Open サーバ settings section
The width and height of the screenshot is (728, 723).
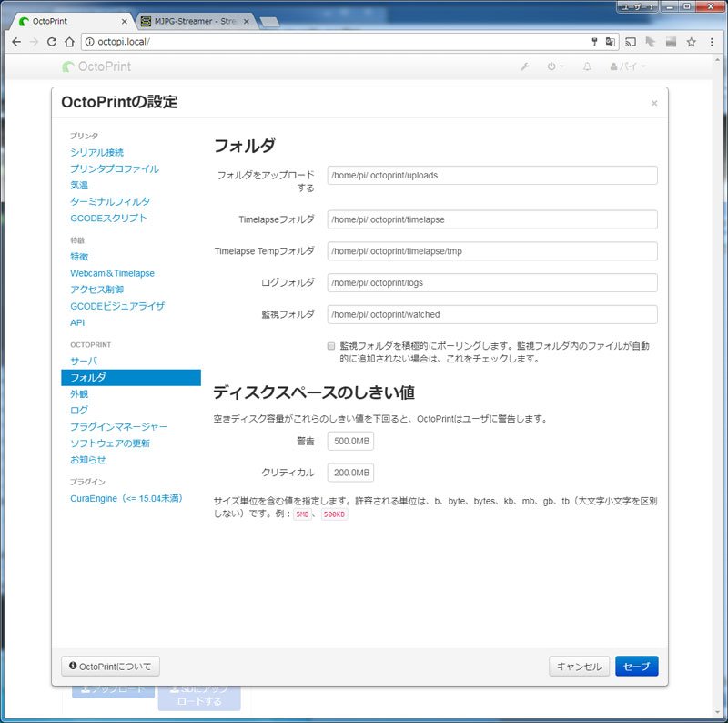tap(84, 361)
